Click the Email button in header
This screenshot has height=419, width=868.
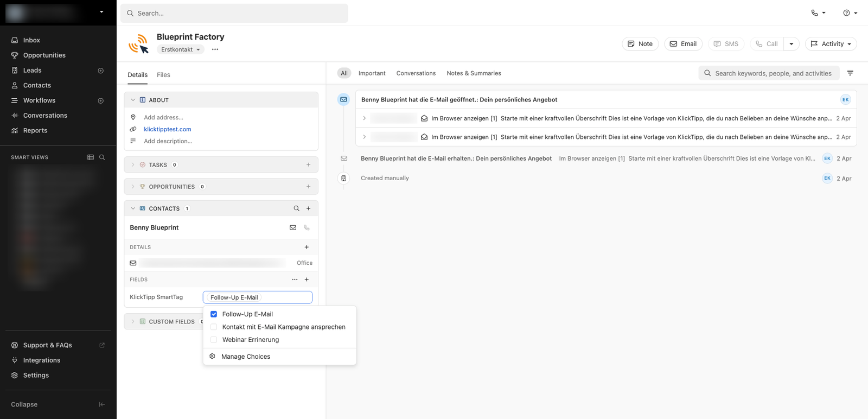[683, 44]
